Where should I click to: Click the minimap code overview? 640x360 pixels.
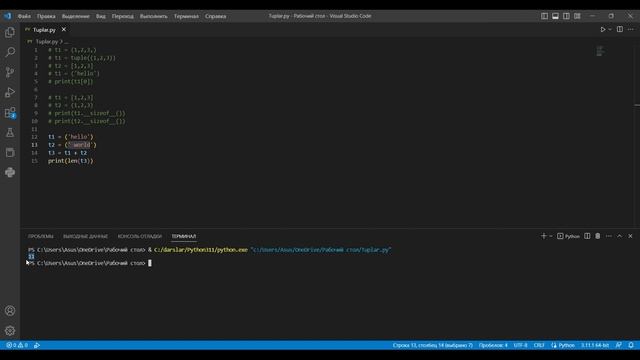[x=600, y=51]
